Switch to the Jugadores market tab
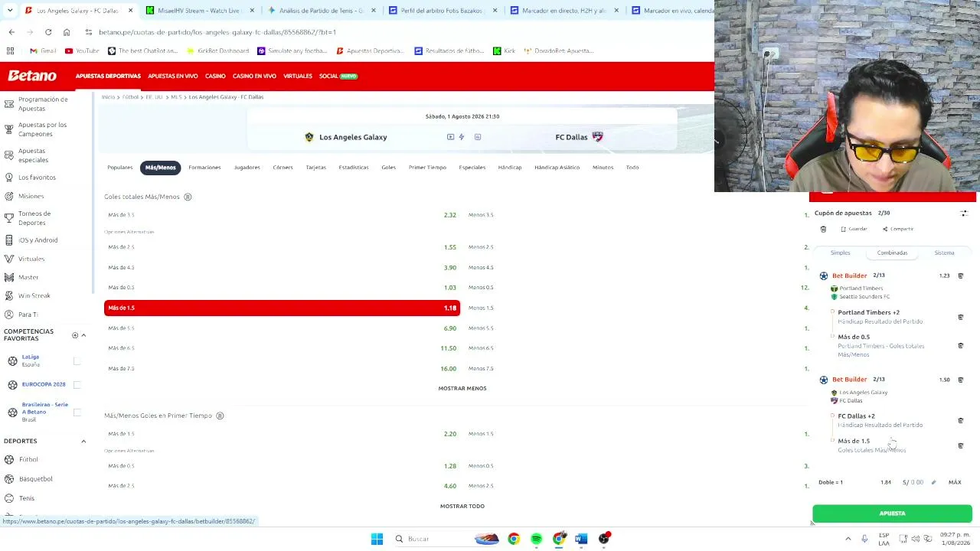The width and height of the screenshot is (980, 551). [x=247, y=168]
